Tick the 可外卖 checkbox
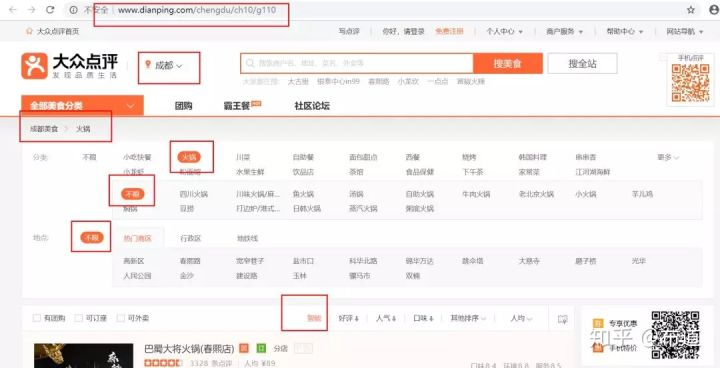Screen dimensions: 720x368 click(121, 318)
